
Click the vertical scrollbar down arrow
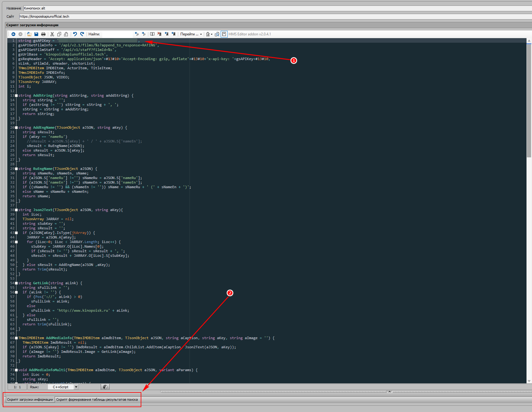529,381
